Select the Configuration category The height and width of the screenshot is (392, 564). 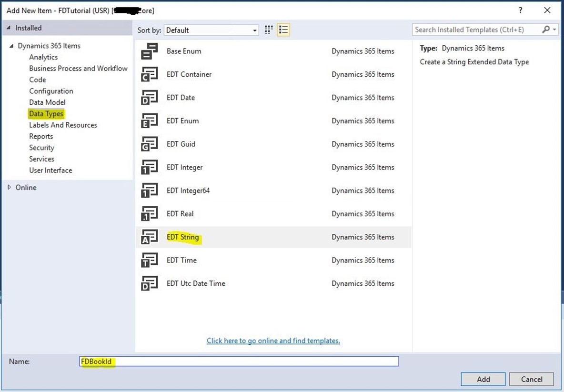click(x=51, y=91)
